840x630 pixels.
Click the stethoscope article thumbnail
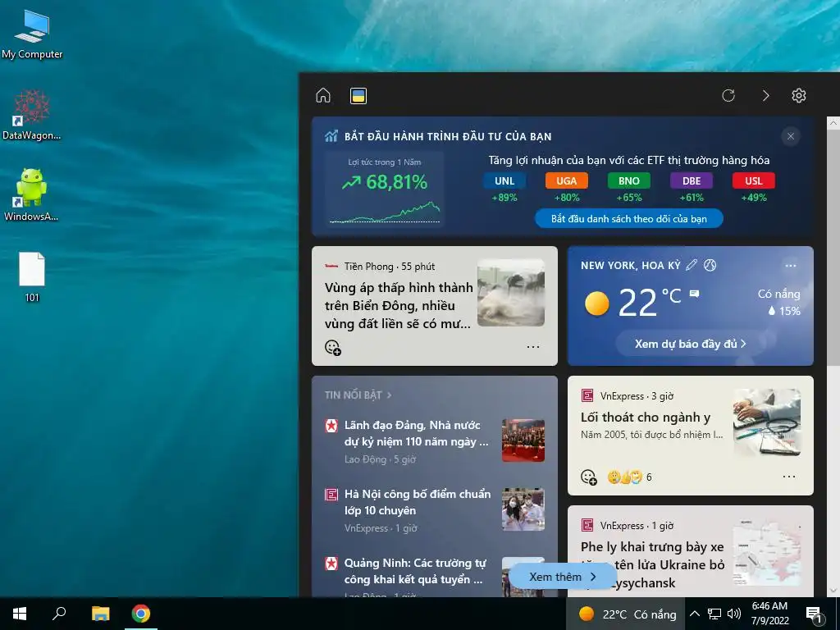(x=767, y=422)
